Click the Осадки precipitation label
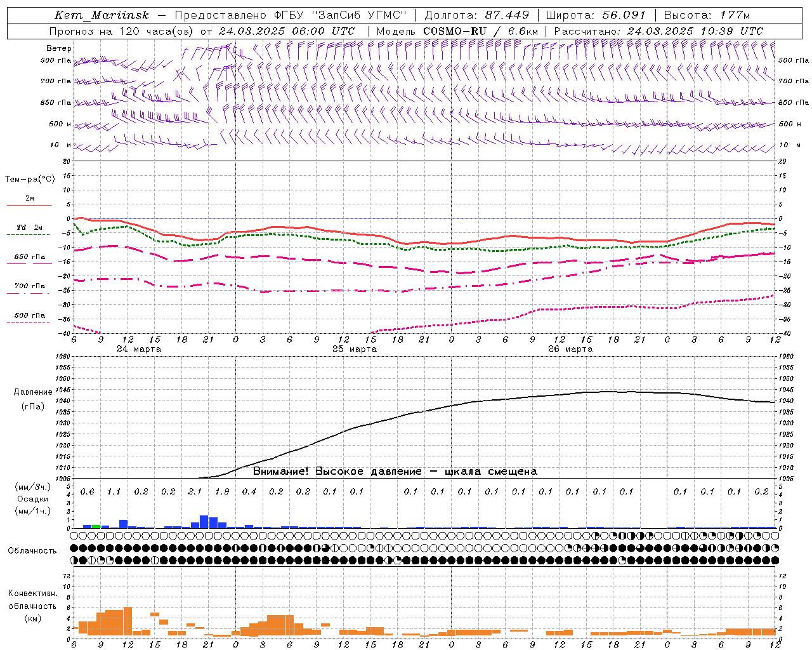Screen dimensions: 812x650 pos(32,499)
